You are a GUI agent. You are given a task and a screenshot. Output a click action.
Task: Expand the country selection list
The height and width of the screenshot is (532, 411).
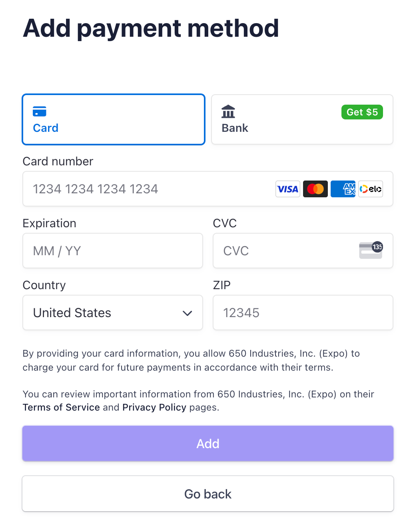point(113,313)
